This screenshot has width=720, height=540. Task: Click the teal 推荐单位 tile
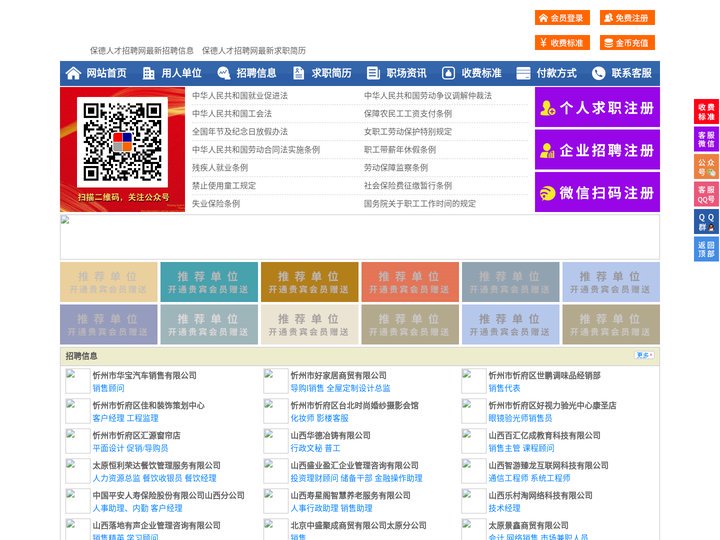pos(209,282)
